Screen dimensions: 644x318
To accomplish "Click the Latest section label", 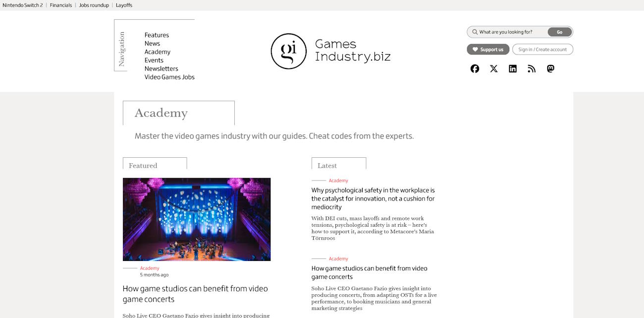I will point(327,166).
